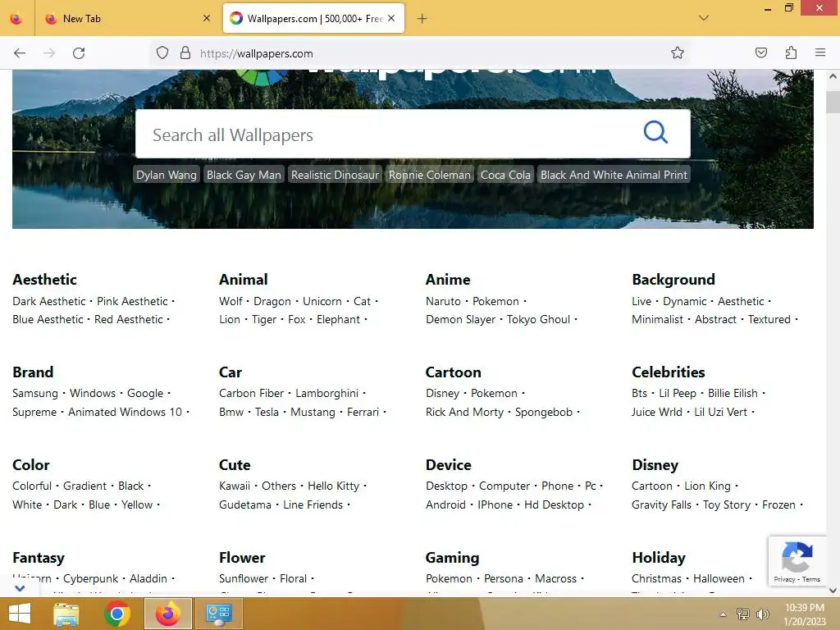Image resolution: width=840 pixels, height=630 pixels.
Task: Expand the list all tabs dropdown
Action: pos(704,18)
